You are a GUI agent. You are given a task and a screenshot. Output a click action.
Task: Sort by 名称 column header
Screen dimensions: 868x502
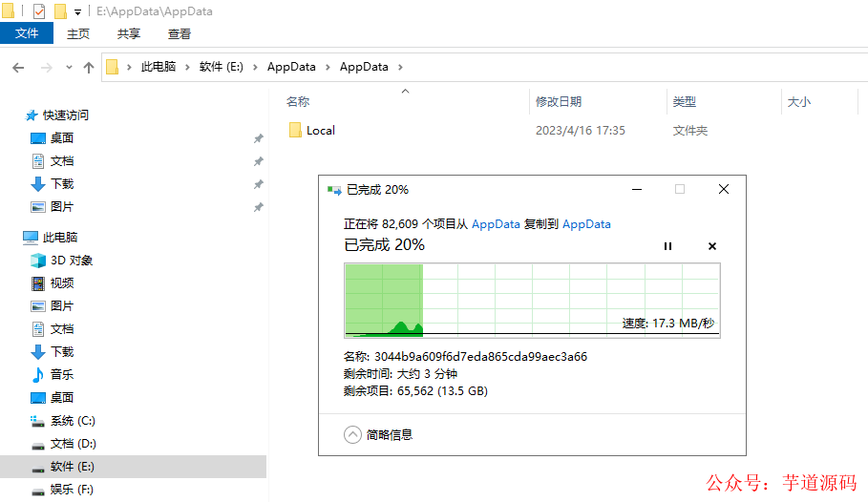click(298, 102)
